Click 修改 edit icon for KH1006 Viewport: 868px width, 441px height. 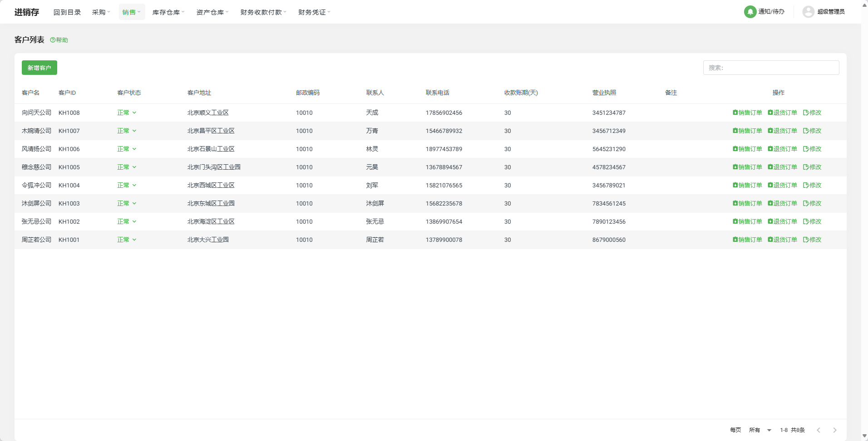point(812,149)
